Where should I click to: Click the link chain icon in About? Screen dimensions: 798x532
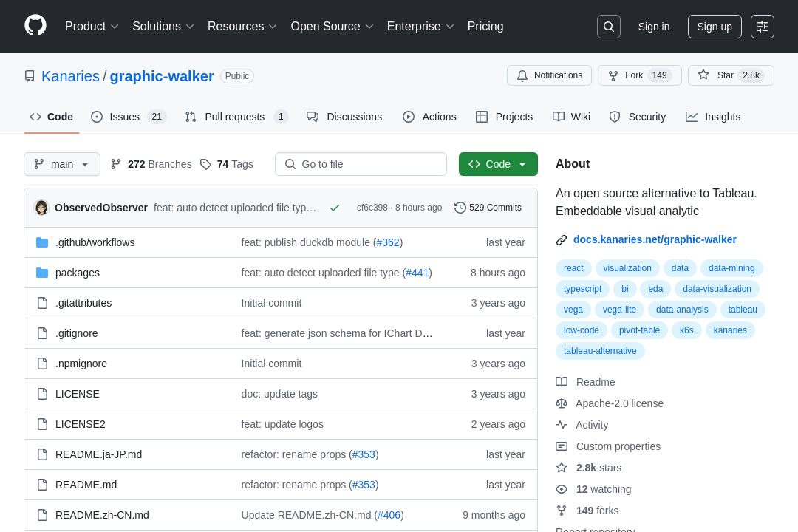pos(562,240)
